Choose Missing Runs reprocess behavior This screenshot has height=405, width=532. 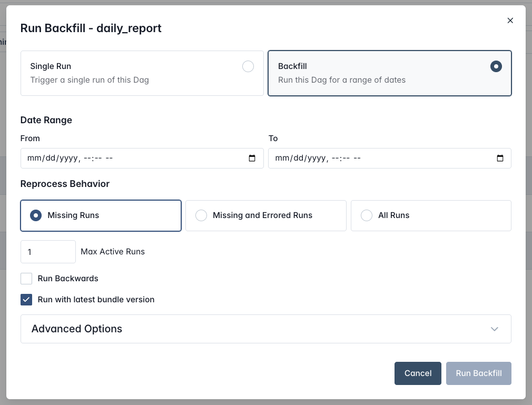click(x=101, y=216)
